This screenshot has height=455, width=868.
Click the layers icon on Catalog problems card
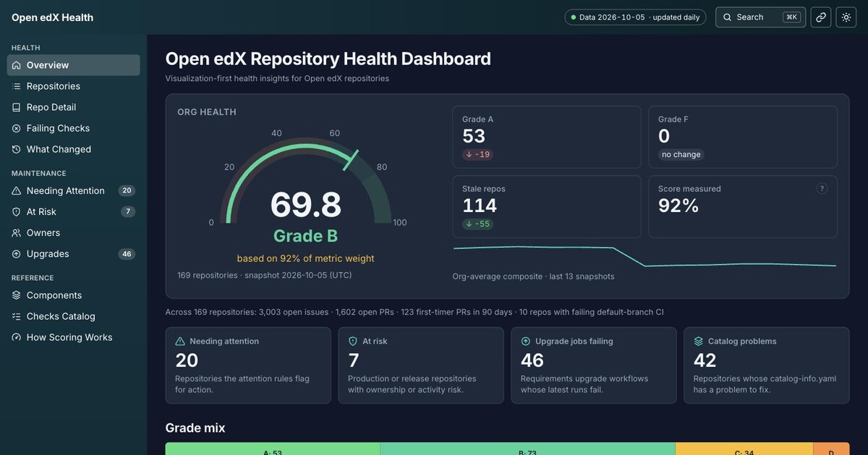(x=699, y=341)
